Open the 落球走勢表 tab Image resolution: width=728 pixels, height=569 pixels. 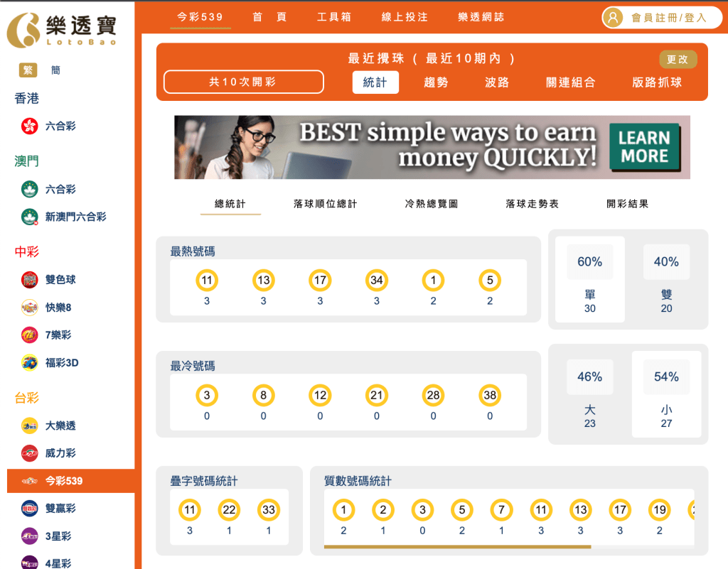pyautogui.click(x=532, y=204)
